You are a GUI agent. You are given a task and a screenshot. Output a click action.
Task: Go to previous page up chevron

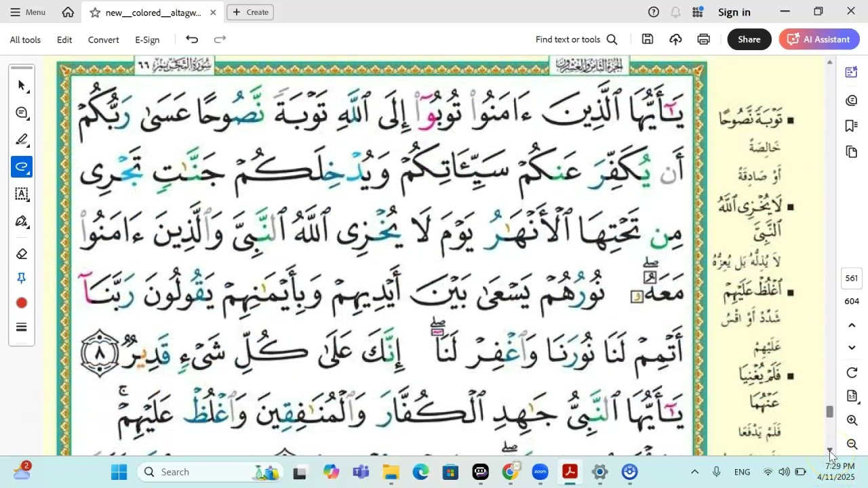852,325
